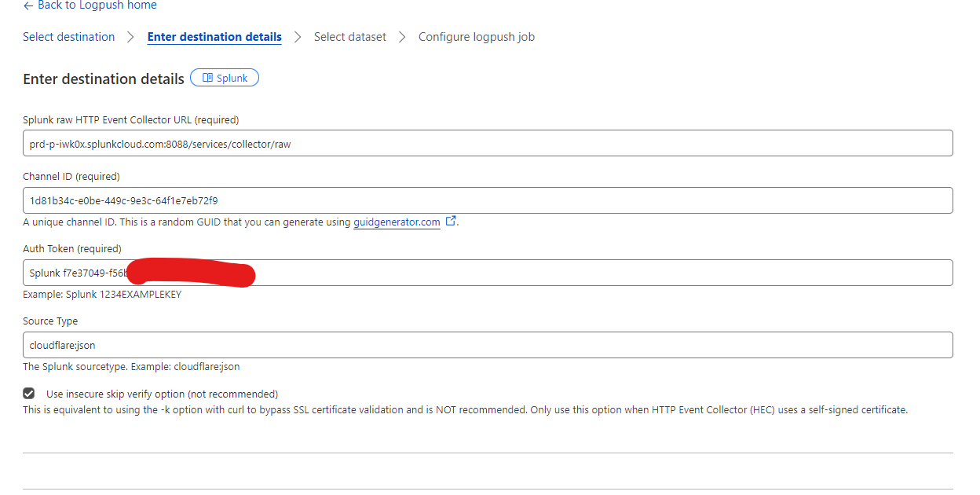
Task: Click the chevron before Configure logpush job
Action: click(x=402, y=37)
